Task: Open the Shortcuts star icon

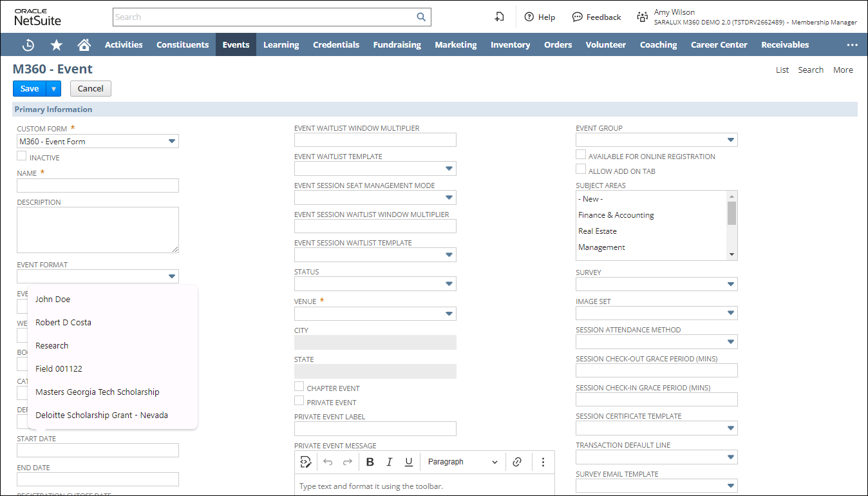Action: (57, 45)
